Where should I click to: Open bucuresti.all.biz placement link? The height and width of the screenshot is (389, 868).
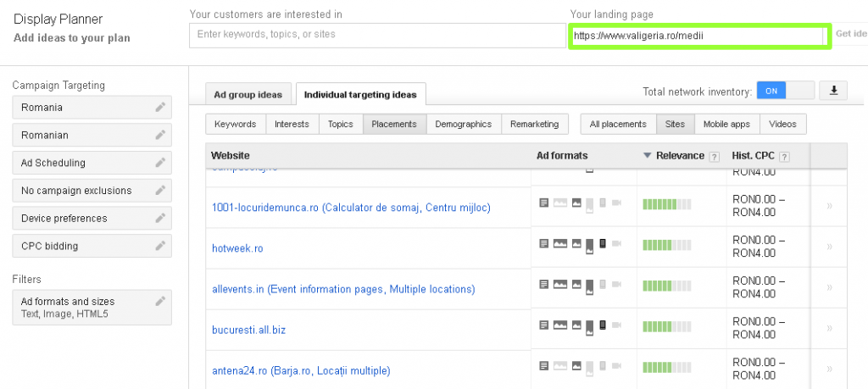(x=248, y=330)
